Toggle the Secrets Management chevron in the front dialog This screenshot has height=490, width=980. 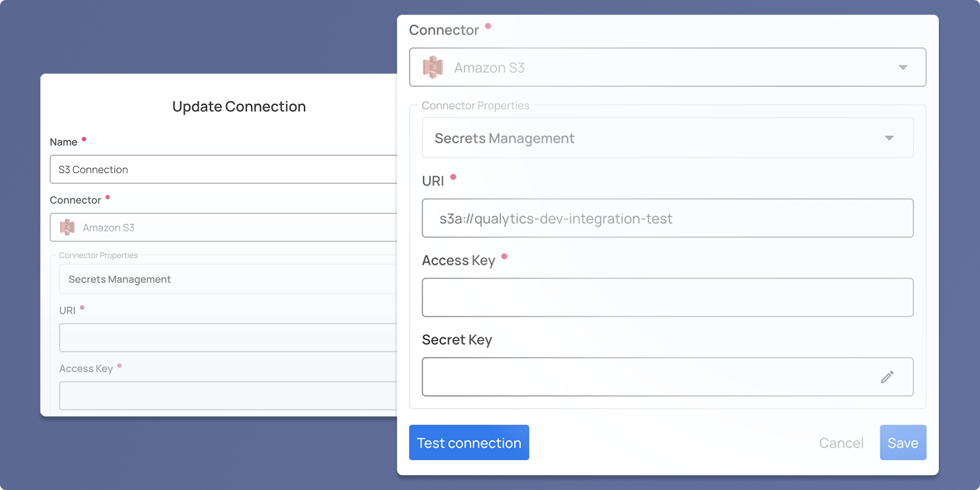[x=889, y=138]
